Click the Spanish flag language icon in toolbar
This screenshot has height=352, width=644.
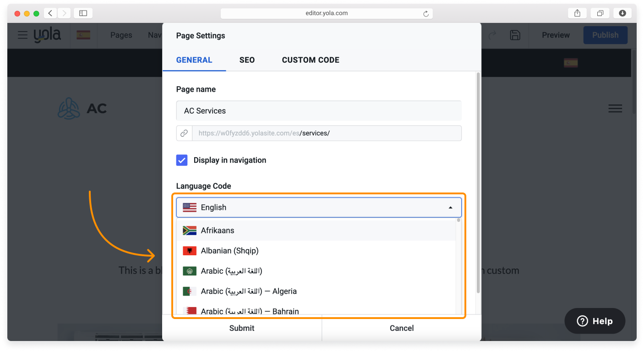click(x=83, y=35)
